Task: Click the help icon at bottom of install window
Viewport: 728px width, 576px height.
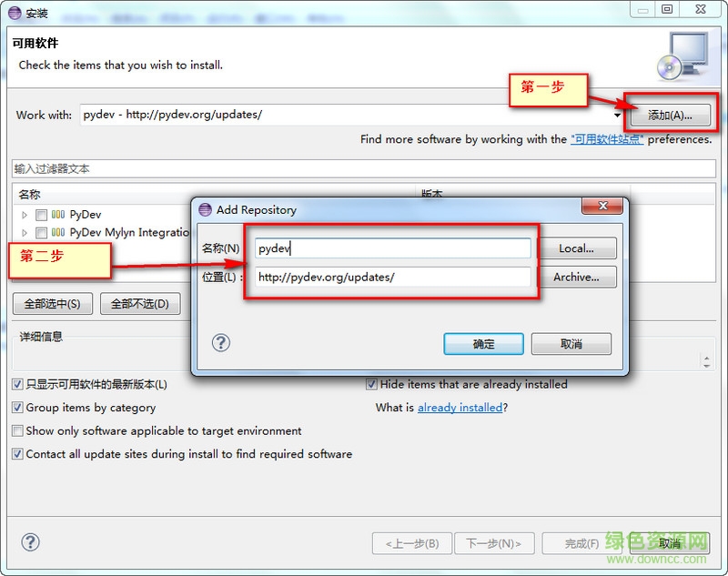Action: click(x=31, y=541)
